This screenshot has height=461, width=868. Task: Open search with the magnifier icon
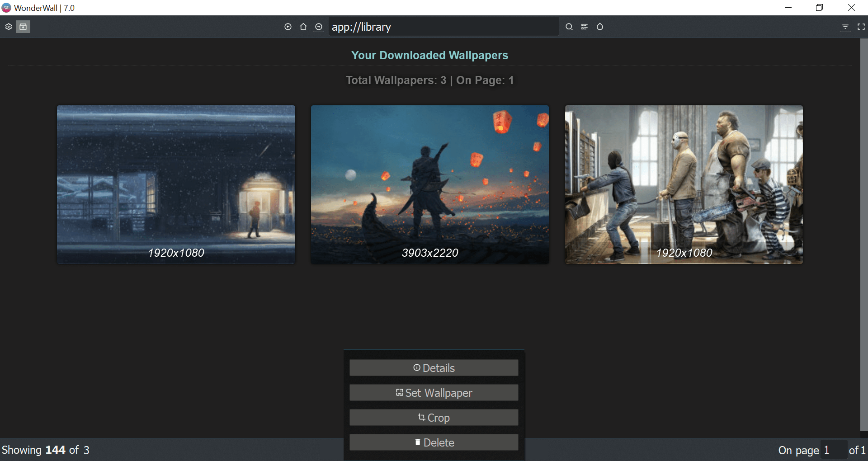[569, 27]
